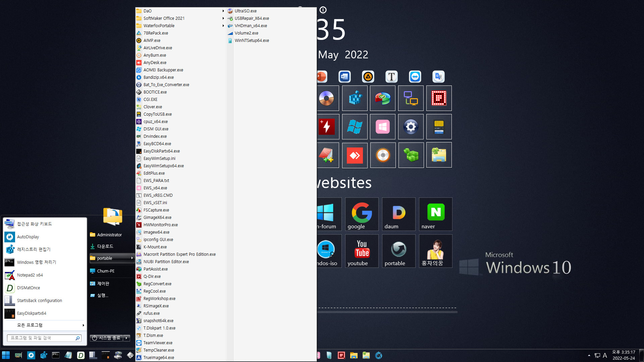Open Windows 명령 처리기 entry

[x=45, y=262]
